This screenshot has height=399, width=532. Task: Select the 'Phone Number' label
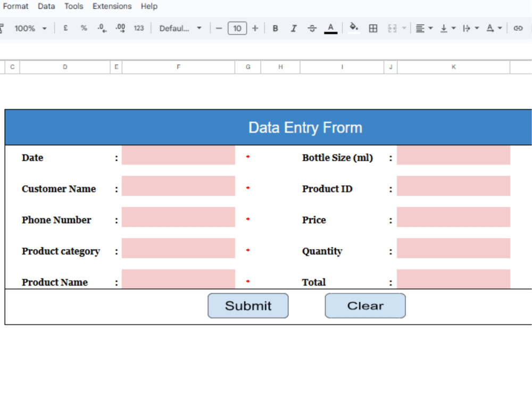coord(56,220)
